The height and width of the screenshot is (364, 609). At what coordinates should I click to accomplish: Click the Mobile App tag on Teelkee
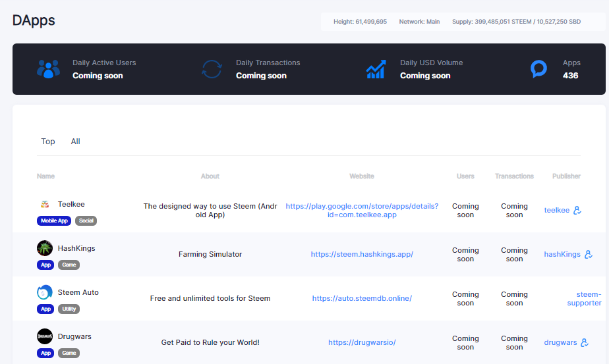54,221
